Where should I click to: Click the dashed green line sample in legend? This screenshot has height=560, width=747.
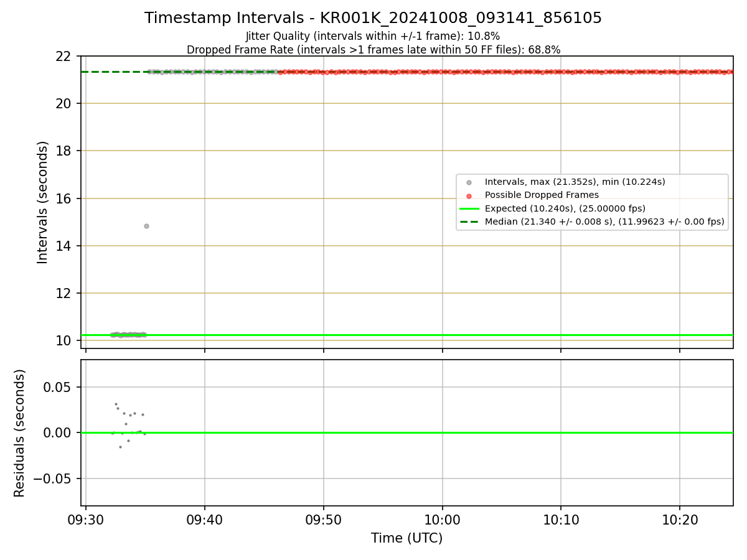click(x=469, y=222)
